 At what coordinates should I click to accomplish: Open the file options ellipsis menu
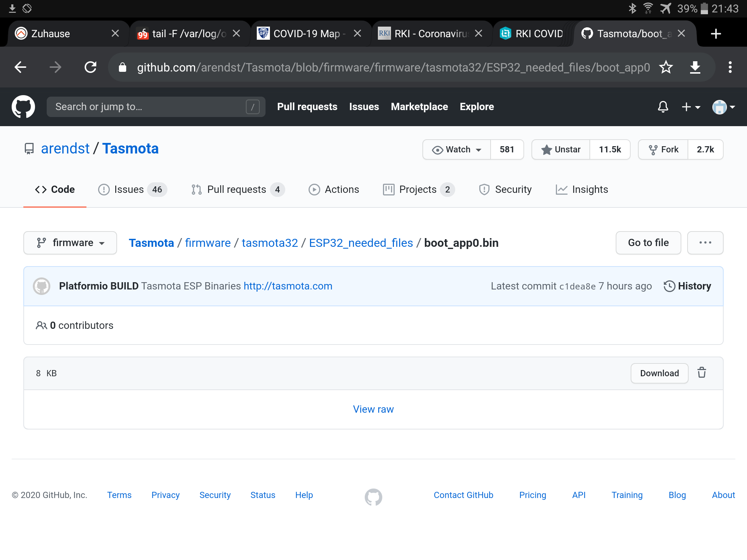[x=705, y=242]
